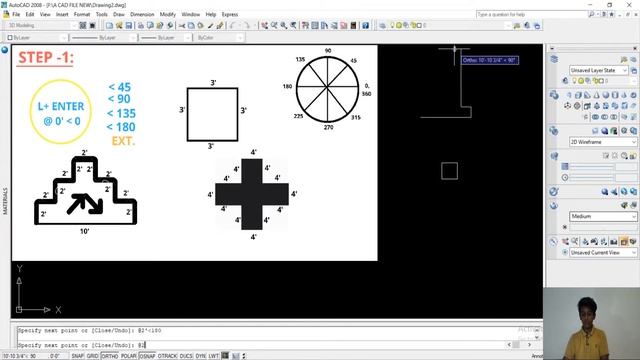640x360 pixels.
Task: Open the 2D Wireframe visual style dropdown
Action: coord(603,142)
